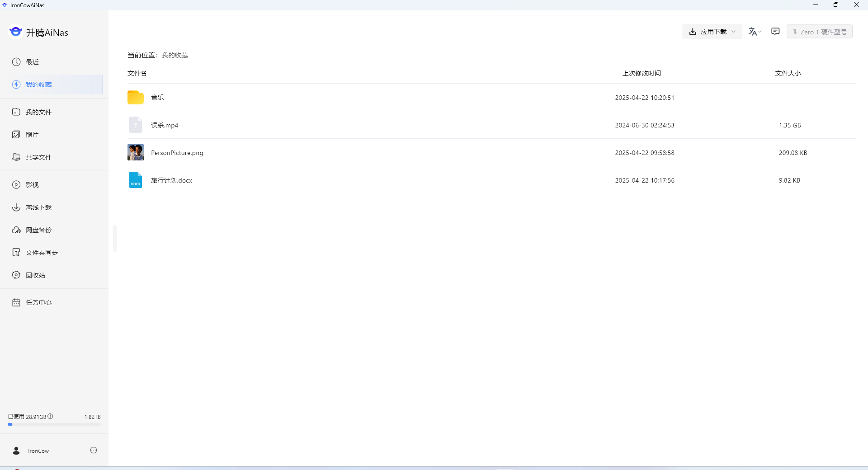Open the language switcher dropdown
868x470 pixels.
(755, 32)
